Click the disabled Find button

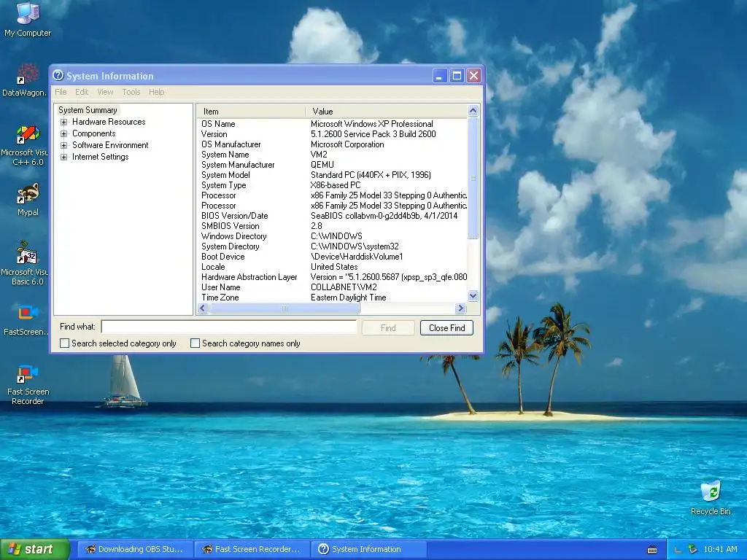click(388, 327)
